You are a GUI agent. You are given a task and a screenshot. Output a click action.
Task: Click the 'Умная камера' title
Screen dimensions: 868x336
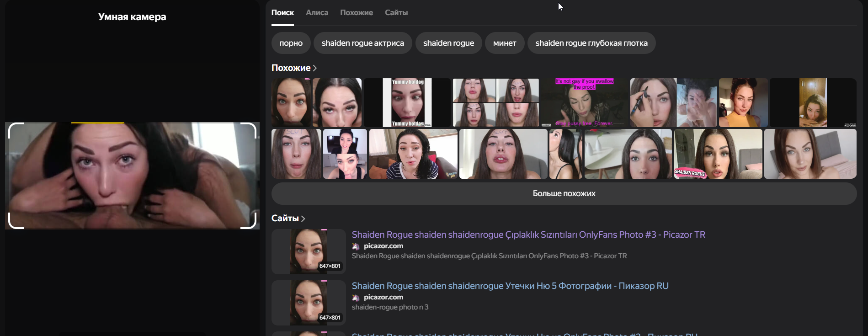pyautogui.click(x=132, y=17)
